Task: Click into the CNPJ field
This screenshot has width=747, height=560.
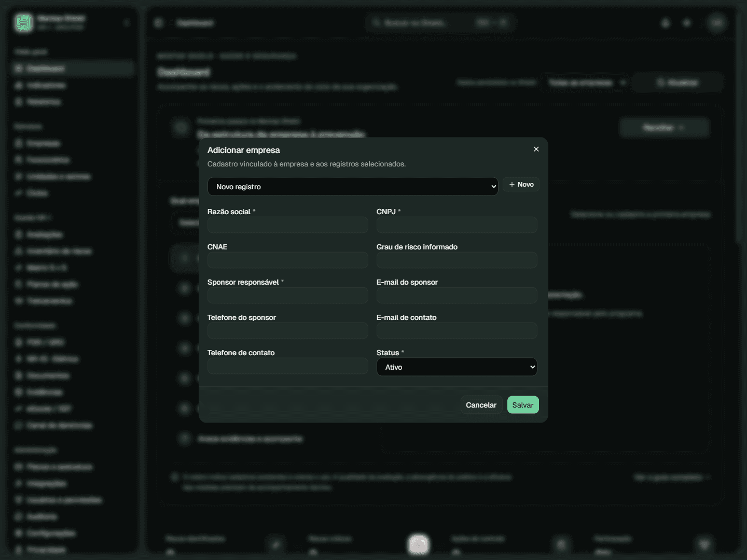Action: [457, 225]
